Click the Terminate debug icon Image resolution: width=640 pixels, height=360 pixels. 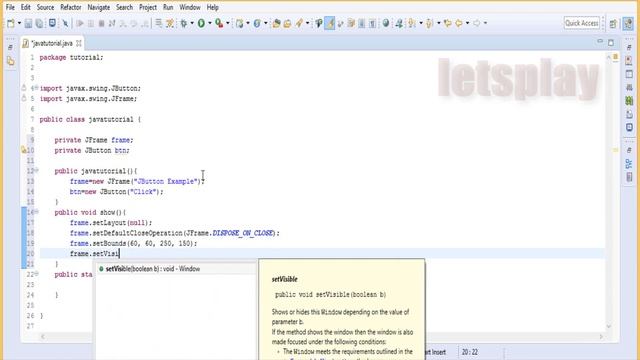[101, 23]
